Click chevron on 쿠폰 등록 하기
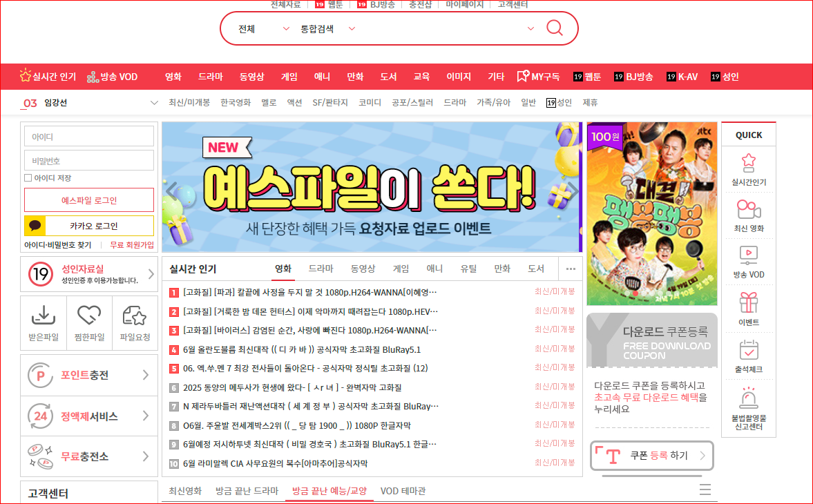This screenshot has height=504, width=813. [x=702, y=455]
